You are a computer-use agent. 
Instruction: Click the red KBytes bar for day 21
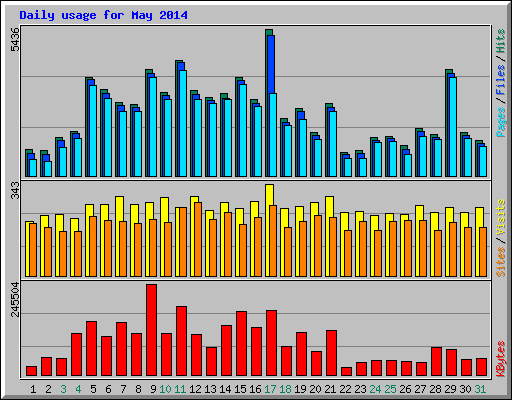(331, 353)
